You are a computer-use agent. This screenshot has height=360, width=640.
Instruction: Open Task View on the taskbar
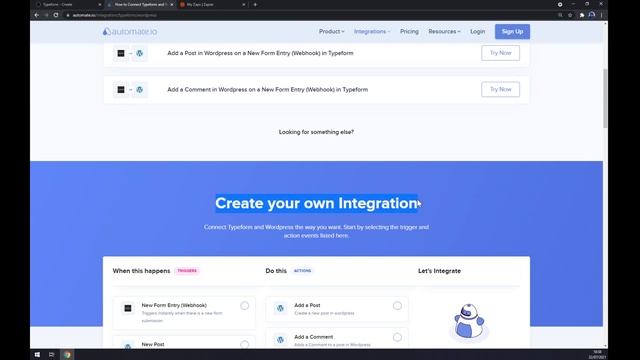[x=51, y=355]
